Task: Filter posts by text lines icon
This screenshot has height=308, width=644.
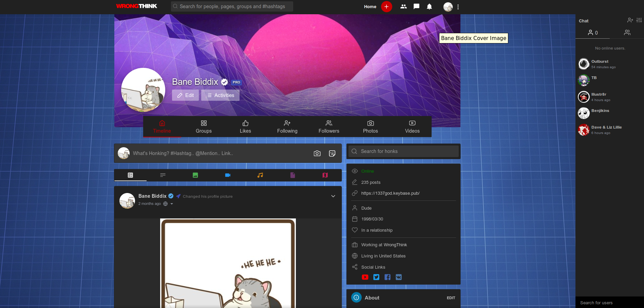Action: coord(163,175)
